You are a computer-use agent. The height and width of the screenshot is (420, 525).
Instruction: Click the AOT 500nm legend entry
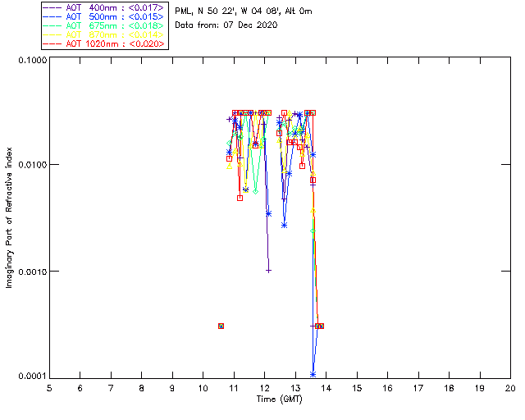(x=104, y=16)
